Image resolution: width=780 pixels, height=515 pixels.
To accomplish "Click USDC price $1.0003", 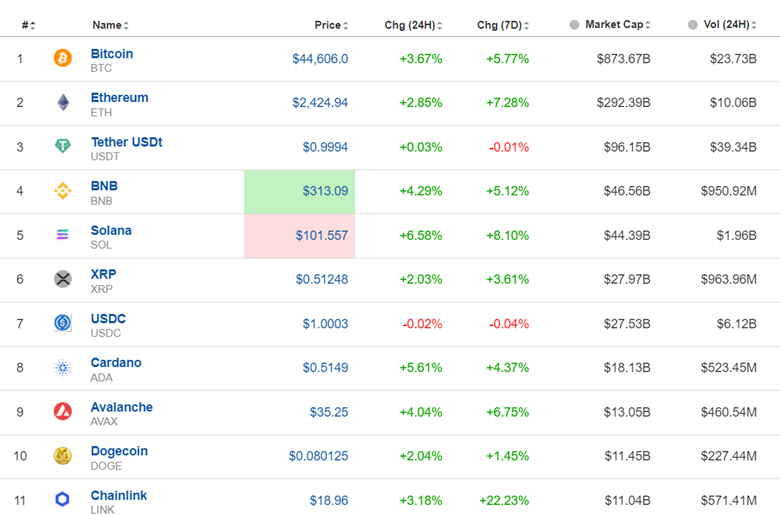I will (325, 323).
